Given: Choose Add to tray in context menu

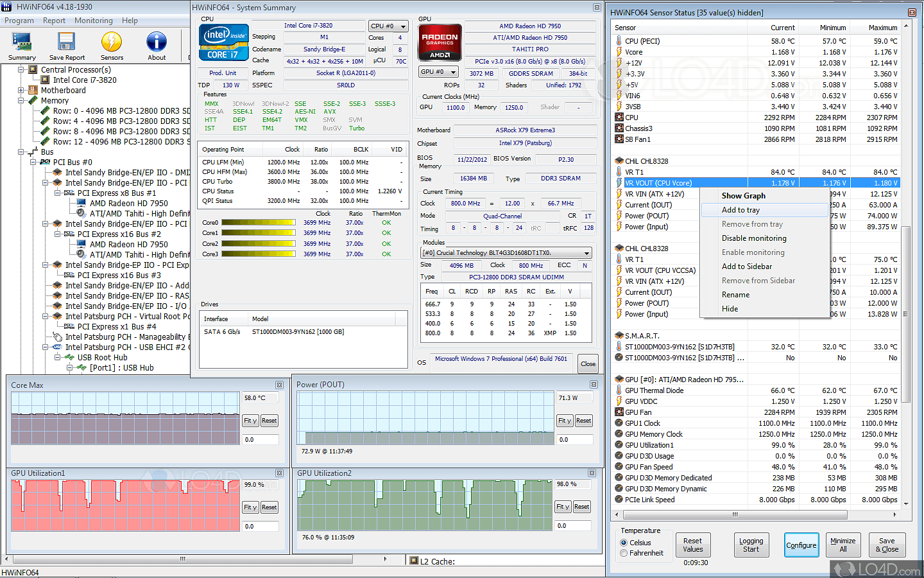Looking at the screenshot, I should (765, 210).
